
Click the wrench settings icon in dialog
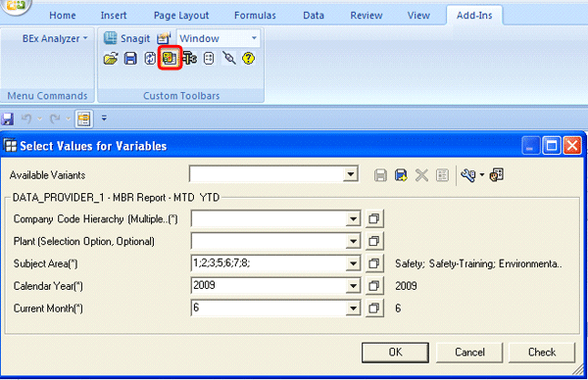tap(468, 175)
